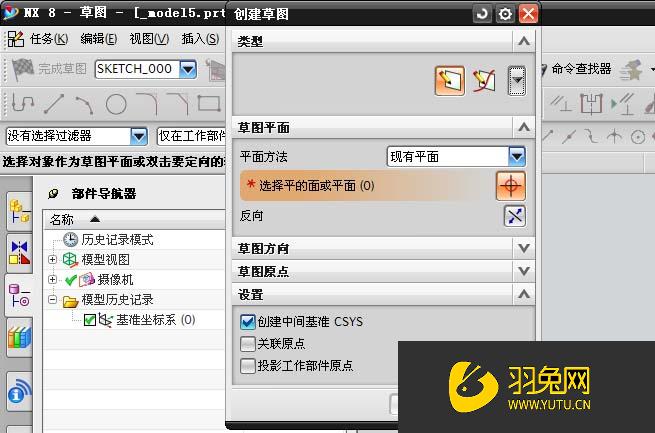
Task: Select the 'On Plane' sketch type icon
Action: point(449,81)
